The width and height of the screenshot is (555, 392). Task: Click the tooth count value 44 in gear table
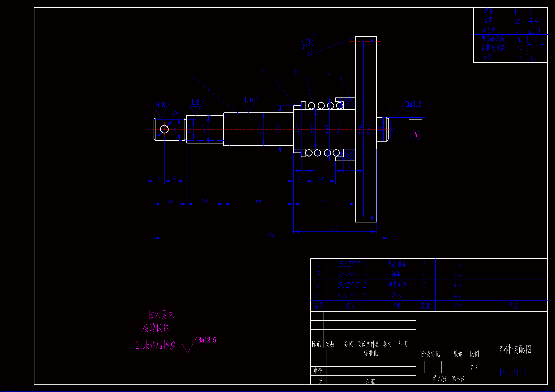click(534, 21)
